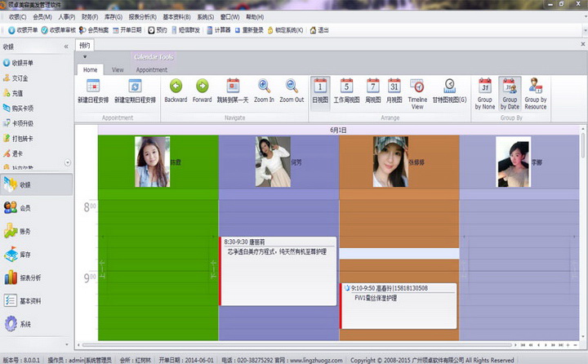
Task: Switch to 月视图 month view
Action: tap(394, 91)
